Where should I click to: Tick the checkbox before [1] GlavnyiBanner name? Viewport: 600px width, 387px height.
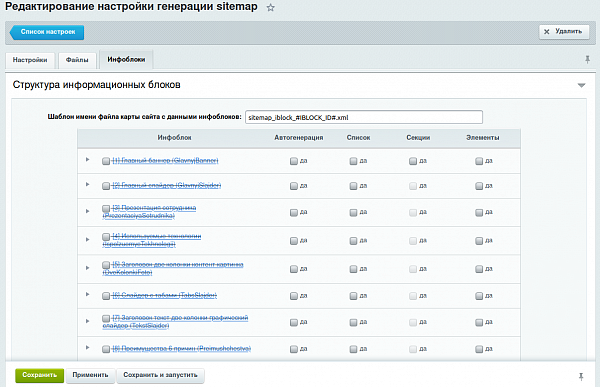[x=106, y=161]
